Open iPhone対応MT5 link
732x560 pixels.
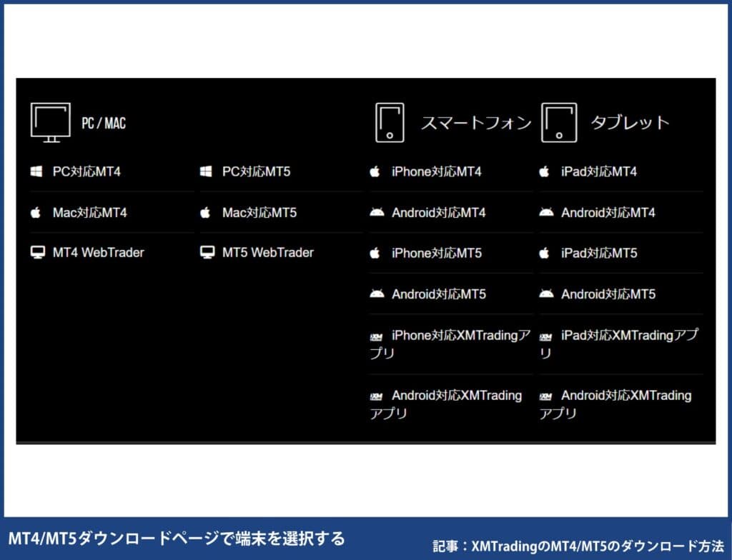tap(437, 254)
